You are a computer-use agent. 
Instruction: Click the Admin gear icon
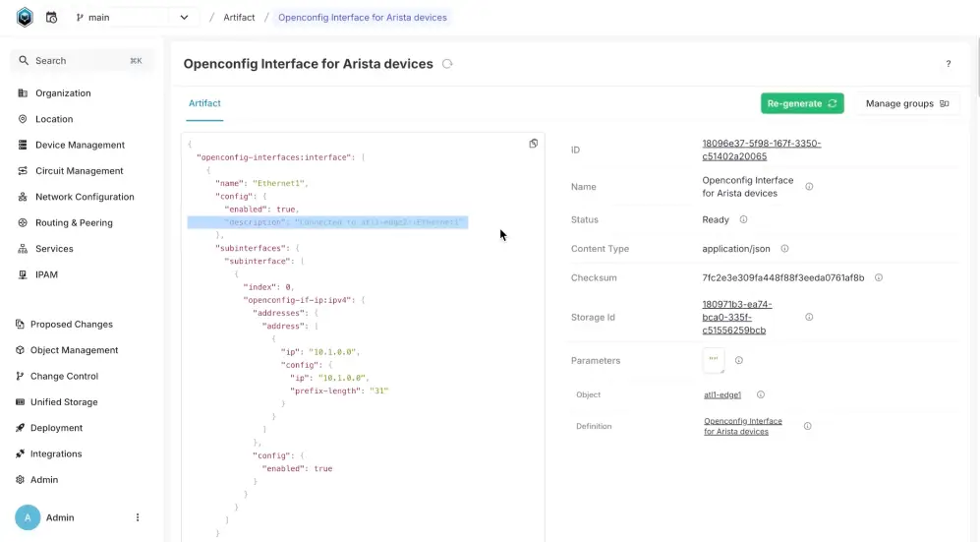[20, 479]
